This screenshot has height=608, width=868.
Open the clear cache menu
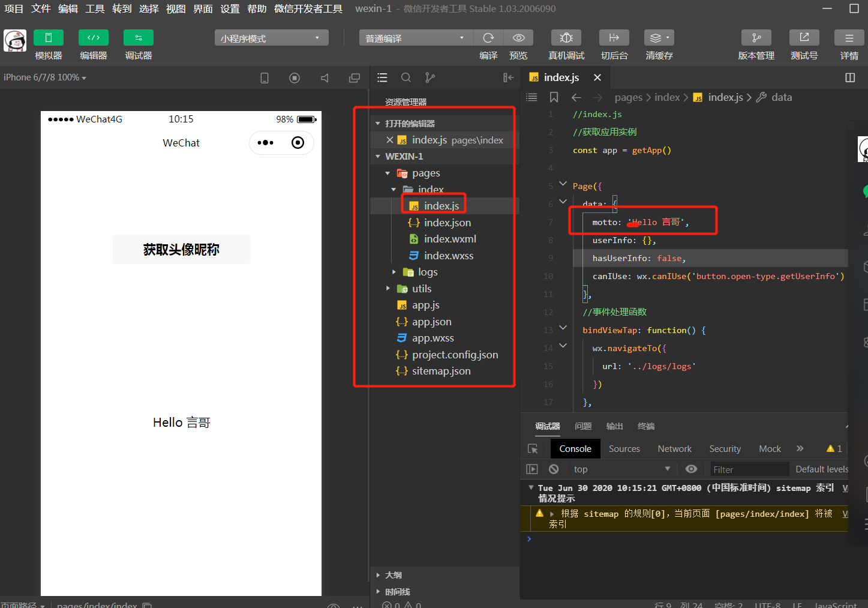659,38
